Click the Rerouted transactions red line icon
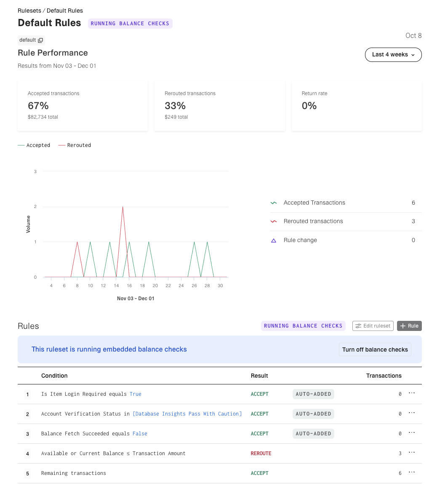 pos(274,221)
